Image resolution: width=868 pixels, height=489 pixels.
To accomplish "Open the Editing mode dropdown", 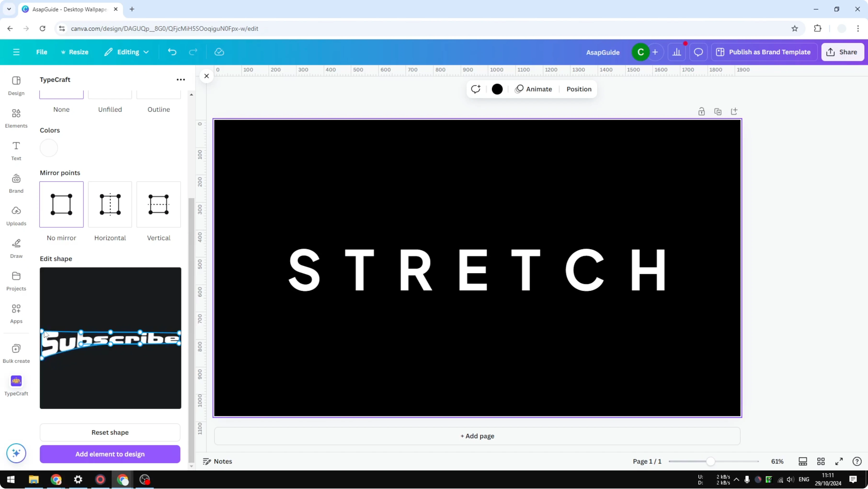I will tap(127, 52).
